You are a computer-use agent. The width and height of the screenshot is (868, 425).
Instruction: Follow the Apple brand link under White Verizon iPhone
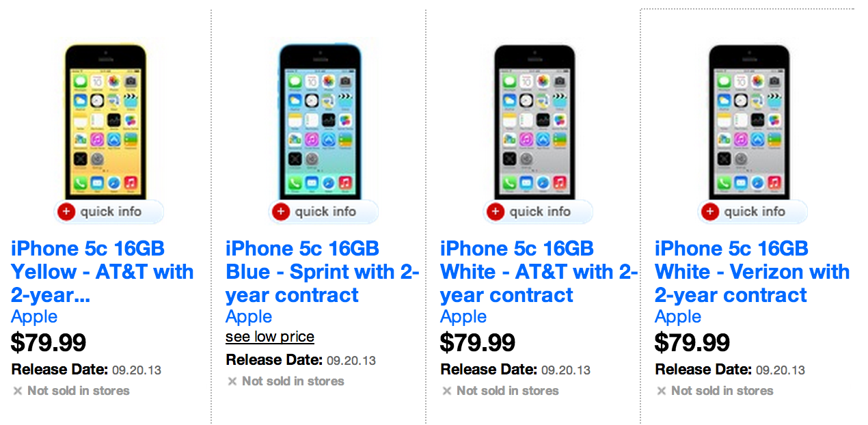tap(678, 317)
